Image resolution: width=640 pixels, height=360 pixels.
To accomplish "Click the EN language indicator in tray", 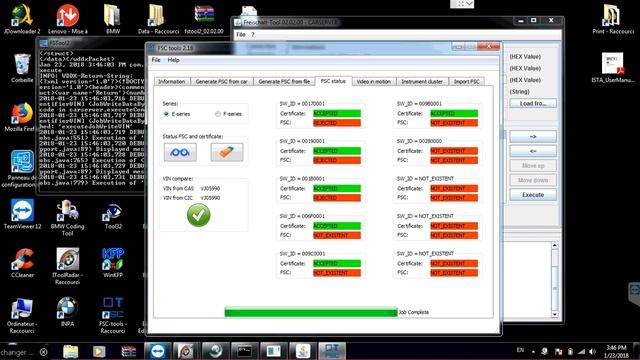I will (520, 350).
